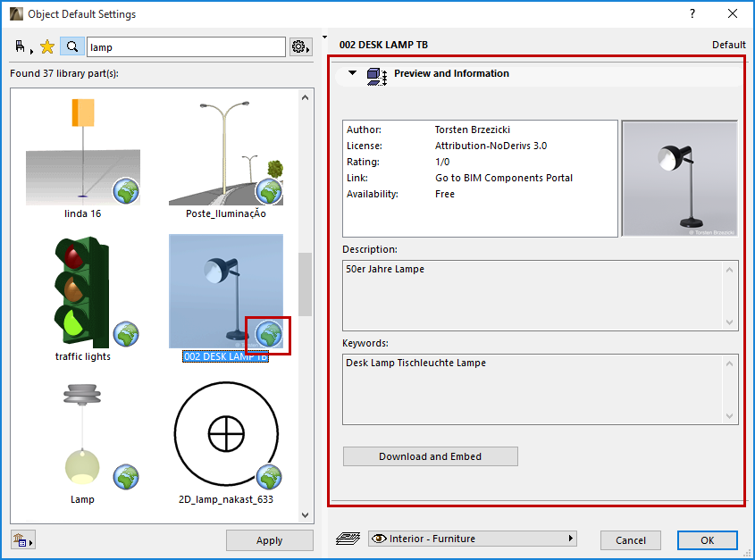Click globe icon on 002 DESK LAMP

(269, 334)
